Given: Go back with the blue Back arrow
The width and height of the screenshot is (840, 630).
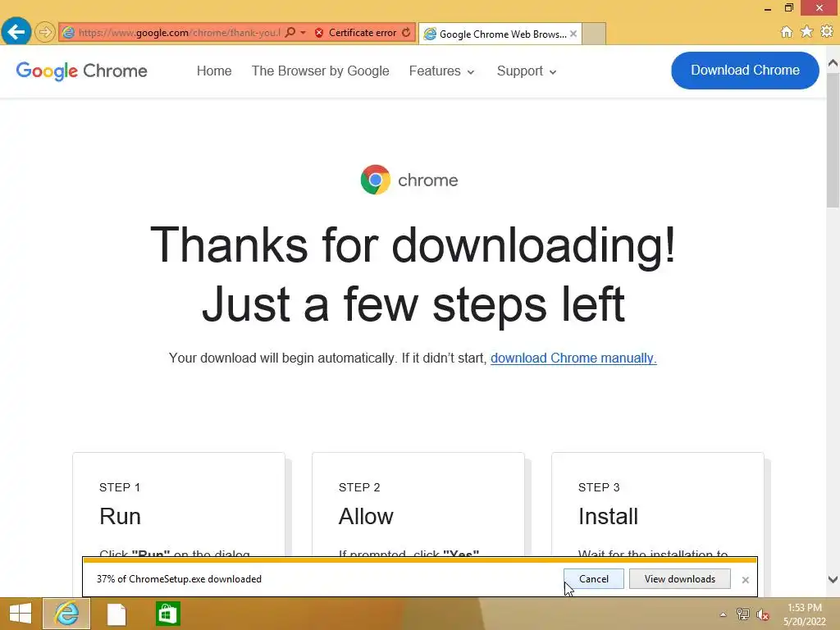Looking at the screenshot, I should pos(16,32).
